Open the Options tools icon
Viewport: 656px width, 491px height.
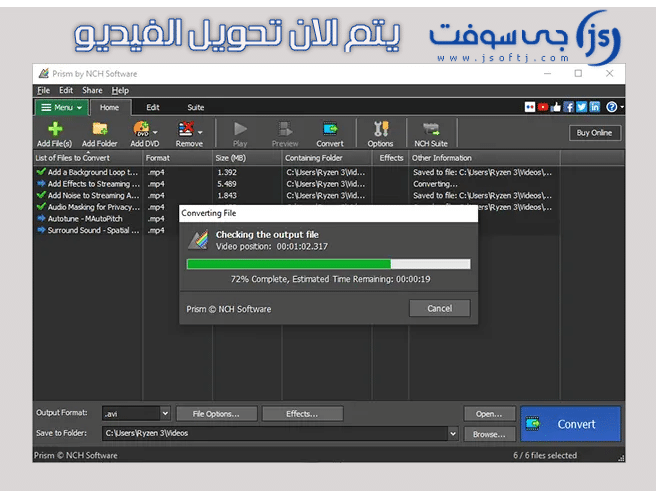[381, 129]
